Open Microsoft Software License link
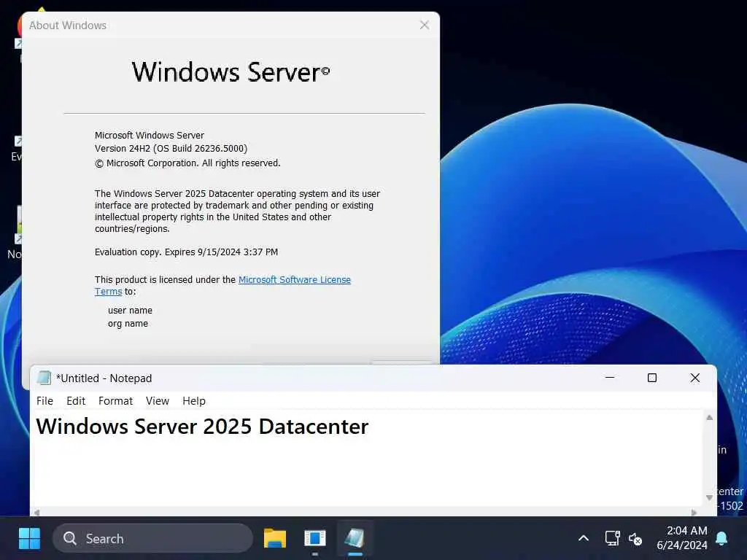 [295, 279]
